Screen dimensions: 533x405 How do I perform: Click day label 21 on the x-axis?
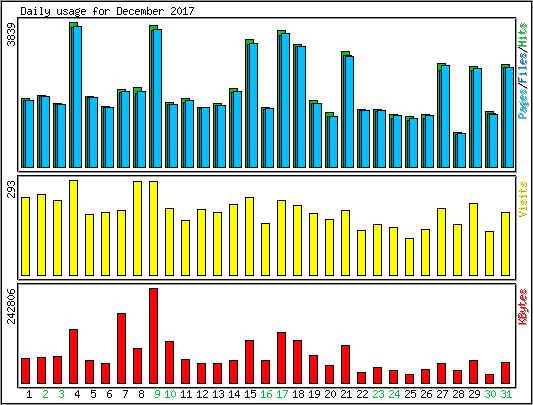[x=346, y=394]
